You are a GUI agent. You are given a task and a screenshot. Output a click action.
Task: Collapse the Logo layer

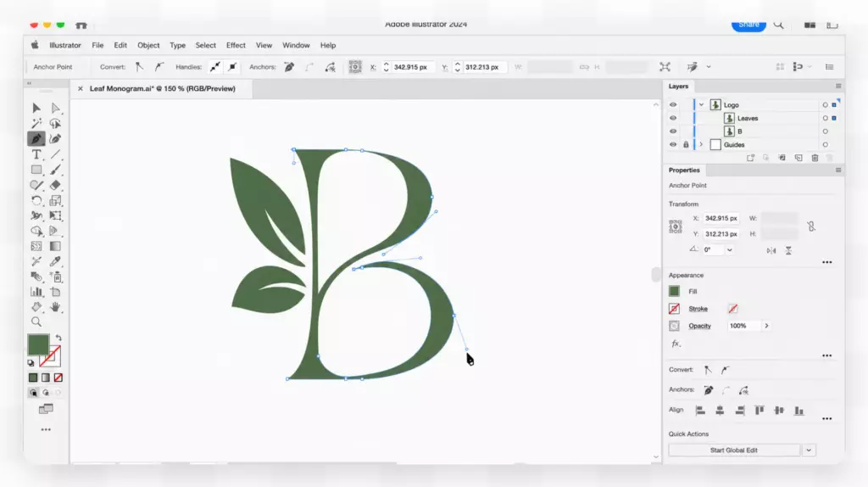(701, 104)
